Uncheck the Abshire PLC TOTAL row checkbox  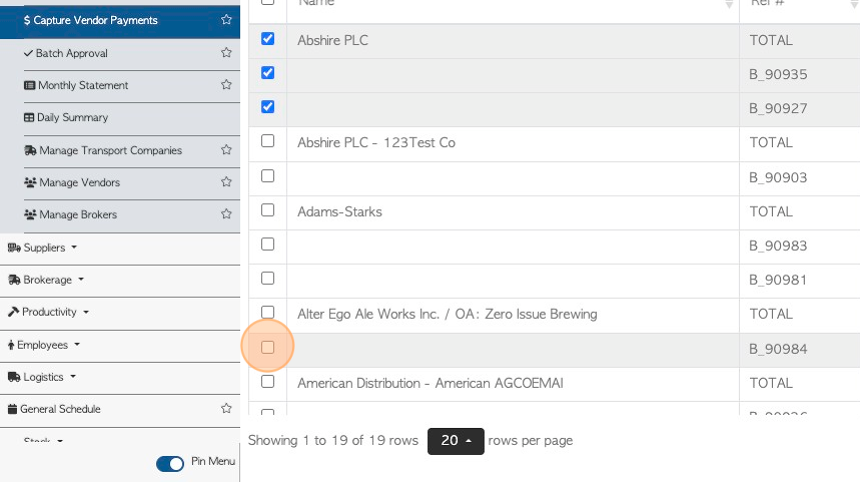[268, 38]
